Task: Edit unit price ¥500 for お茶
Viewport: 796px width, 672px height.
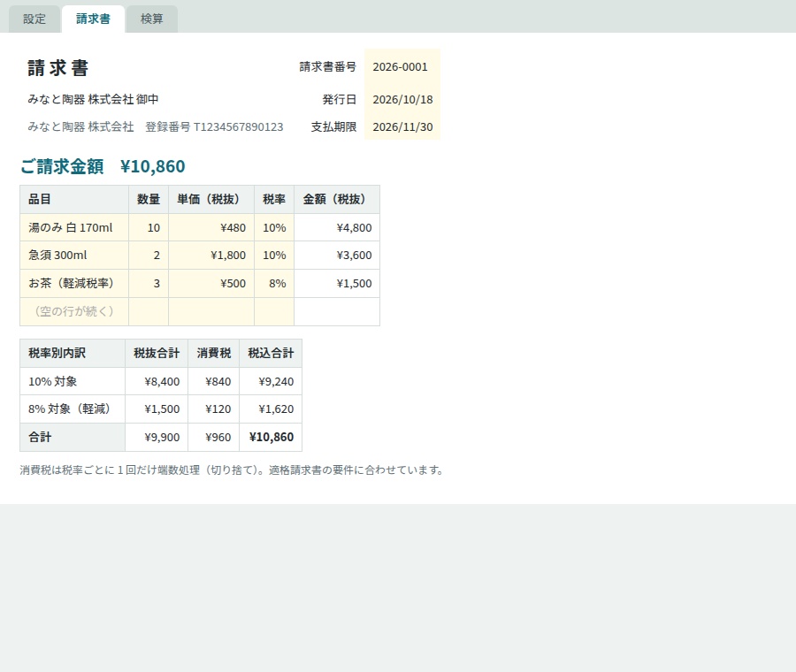Action: [x=211, y=283]
